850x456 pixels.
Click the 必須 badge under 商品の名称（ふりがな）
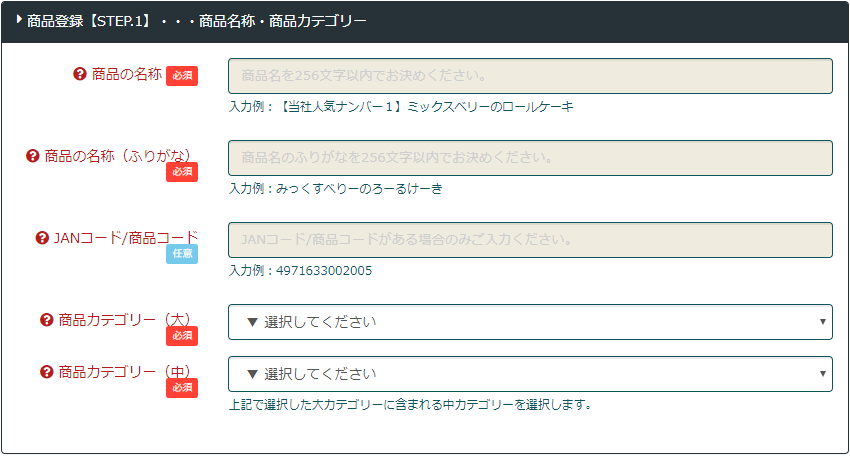(182, 172)
